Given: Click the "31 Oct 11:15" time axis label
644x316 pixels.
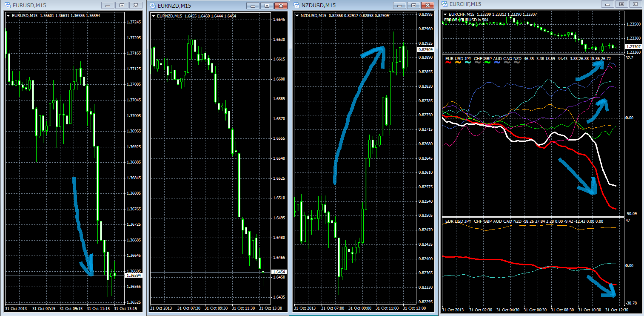Looking at the screenshot, I should click(x=98, y=308).
